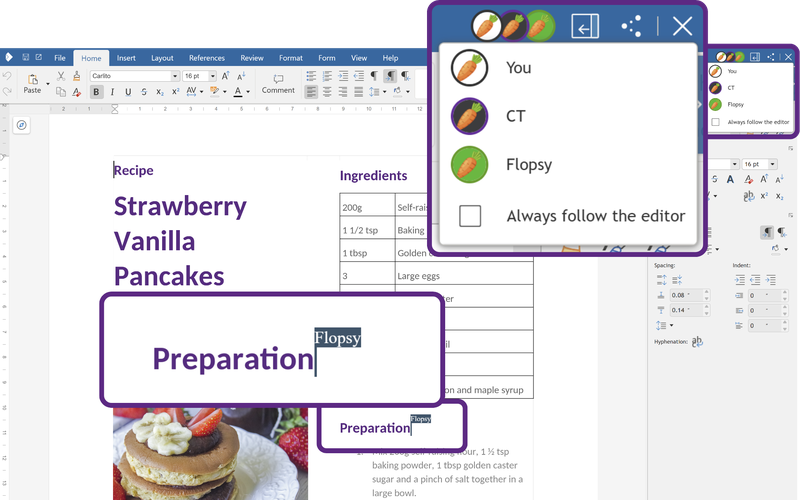Toggle Bold formatting button
The height and width of the screenshot is (500, 800).
click(x=96, y=92)
